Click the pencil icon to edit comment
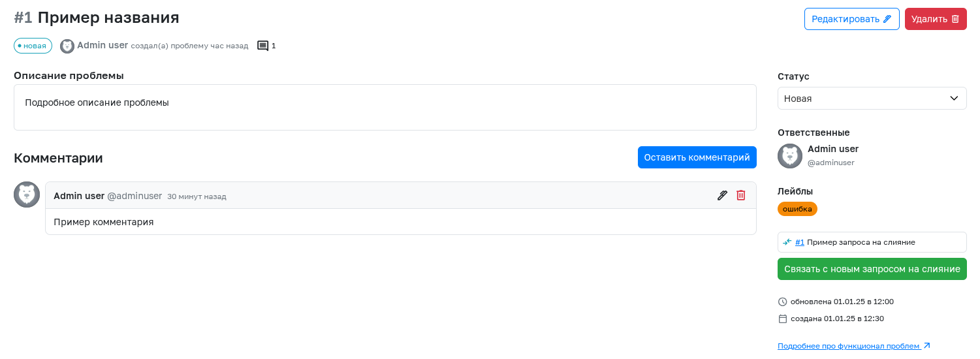980x359 pixels. (x=722, y=195)
